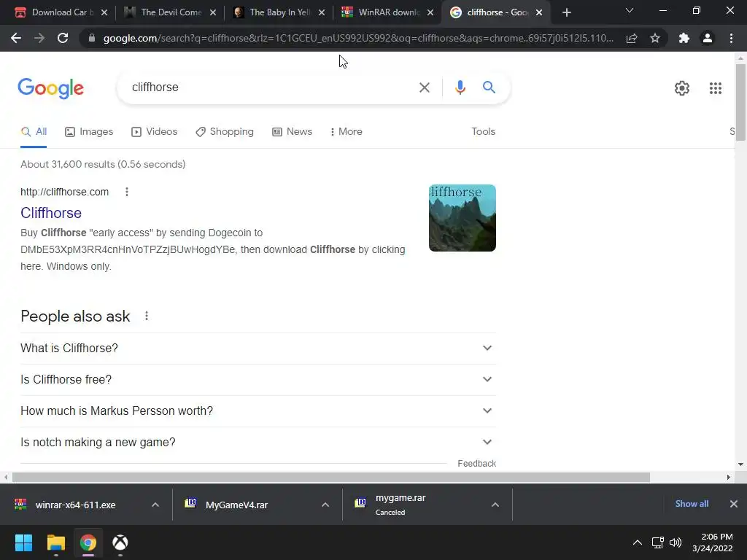The image size is (747, 560).
Task: Open MyGameV4.rar download options arrow
Action: point(325,505)
